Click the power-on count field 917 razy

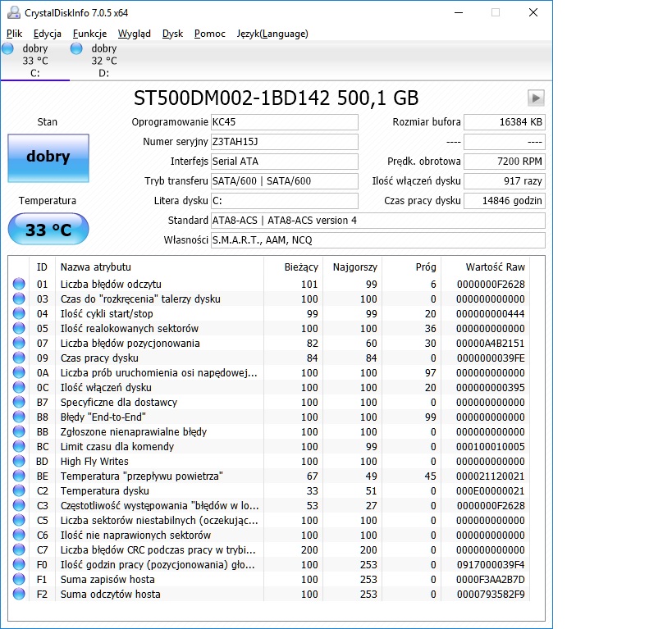pyautogui.click(x=505, y=181)
